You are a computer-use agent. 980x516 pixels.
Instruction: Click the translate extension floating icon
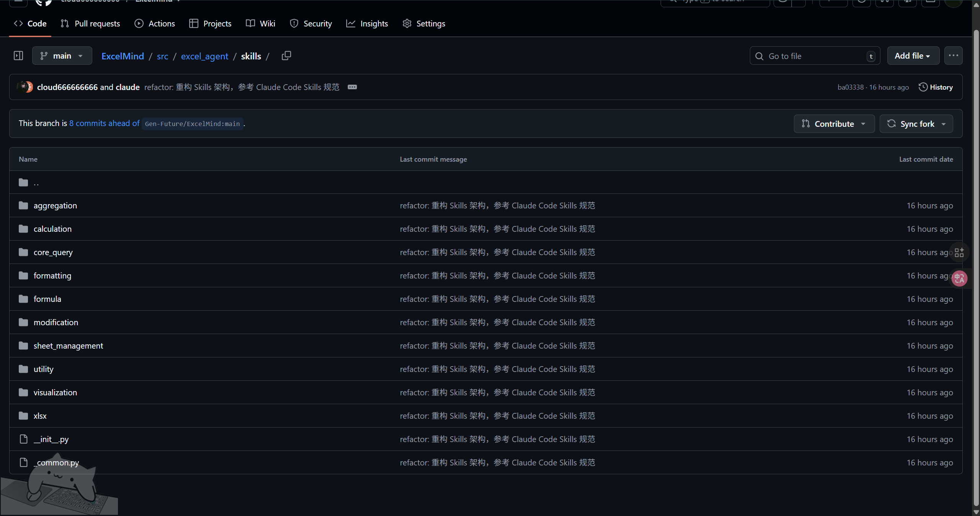(959, 278)
